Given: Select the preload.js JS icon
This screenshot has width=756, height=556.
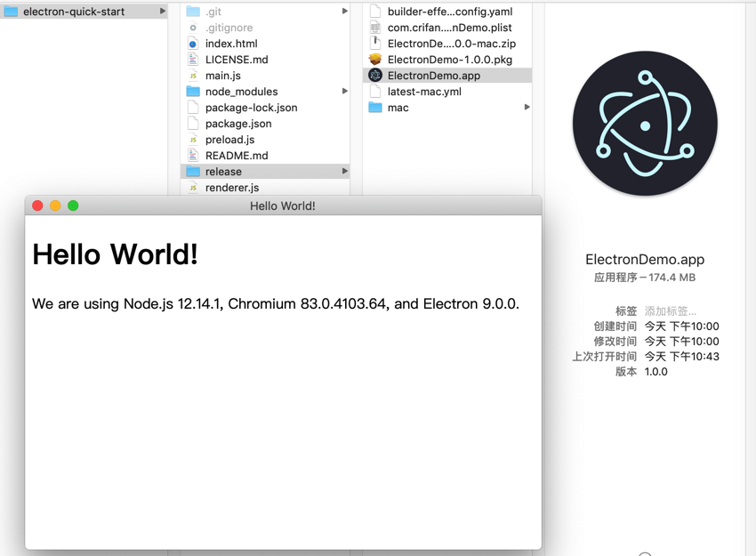Looking at the screenshot, I should [x=193, y=140].
